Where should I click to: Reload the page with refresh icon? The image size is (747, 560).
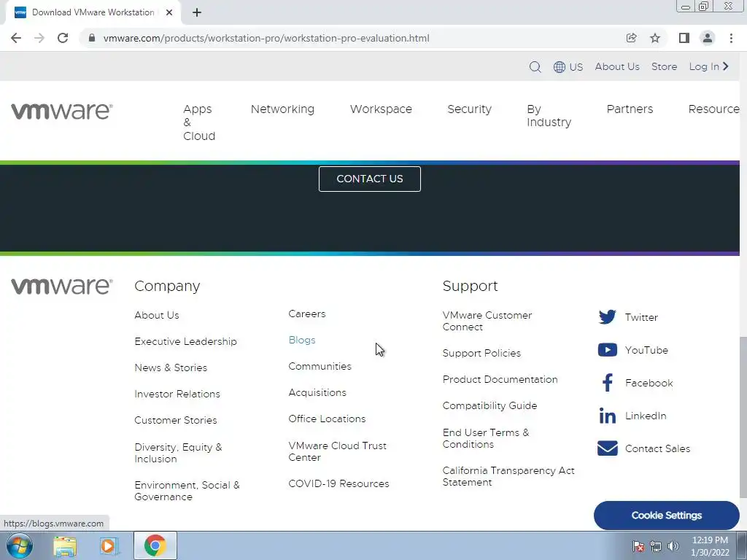click(63, 38)
